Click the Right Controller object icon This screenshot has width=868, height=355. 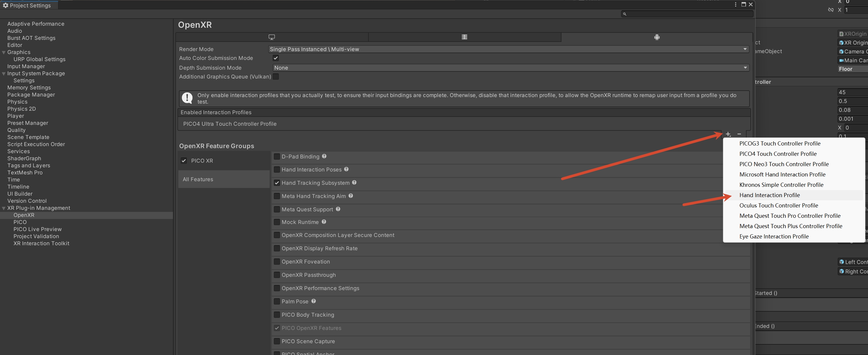pyautogui.click(x=841, y=271)
